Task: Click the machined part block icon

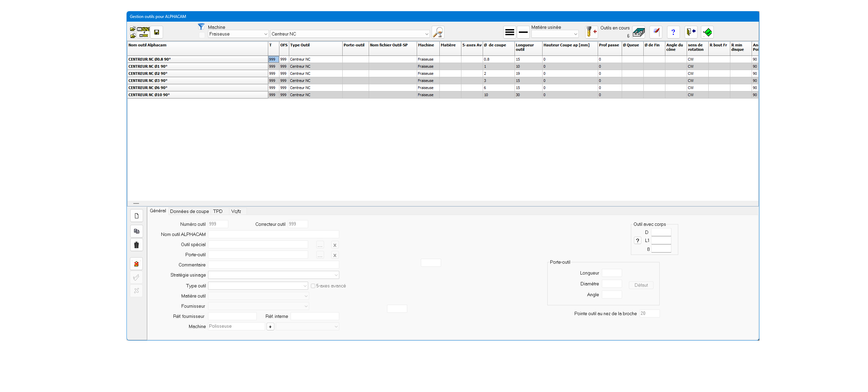Action: [639, 32]
